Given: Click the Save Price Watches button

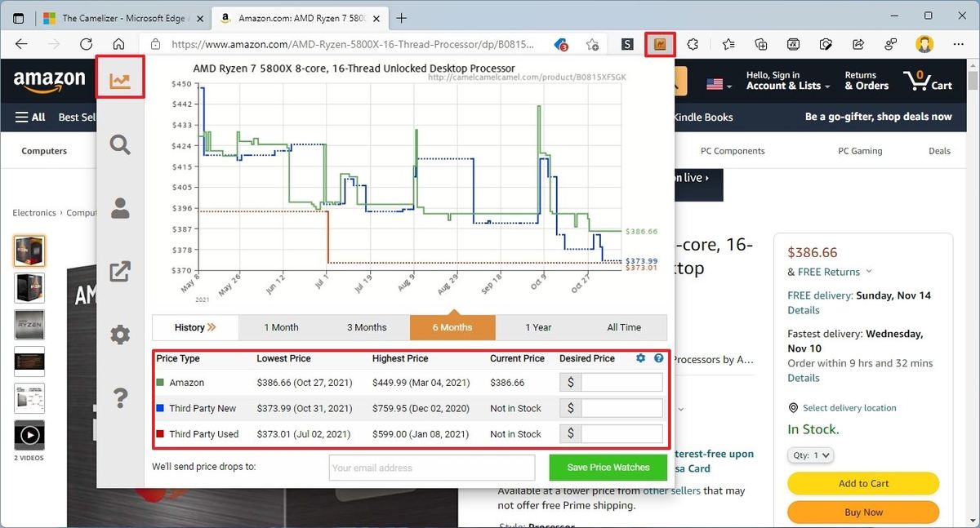Looking at the screenshot, I should click(x=608, y=467).
